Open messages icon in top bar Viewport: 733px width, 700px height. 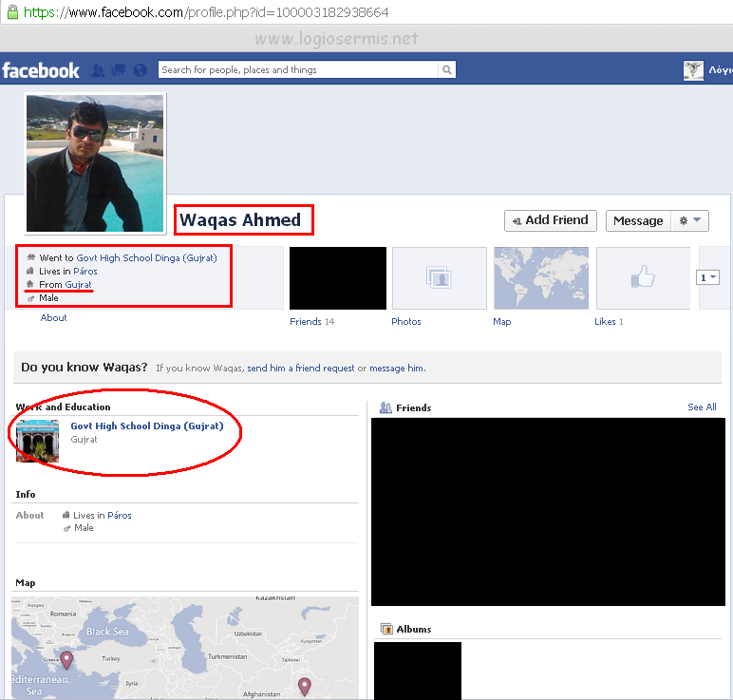119,70
